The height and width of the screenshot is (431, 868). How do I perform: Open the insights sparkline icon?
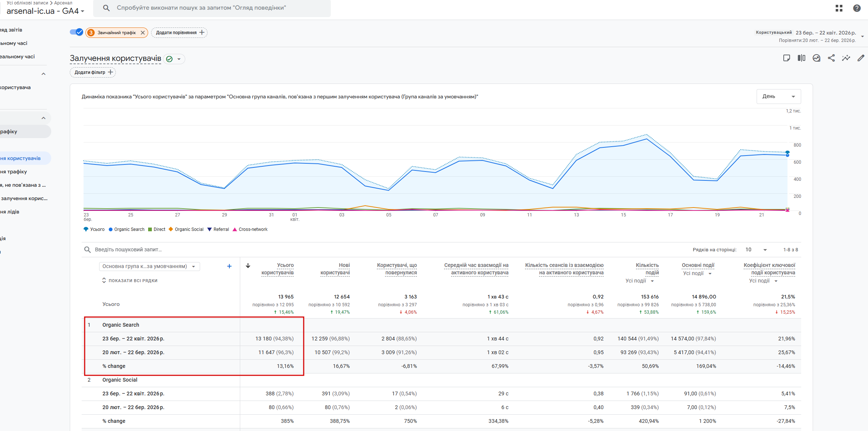846,58
